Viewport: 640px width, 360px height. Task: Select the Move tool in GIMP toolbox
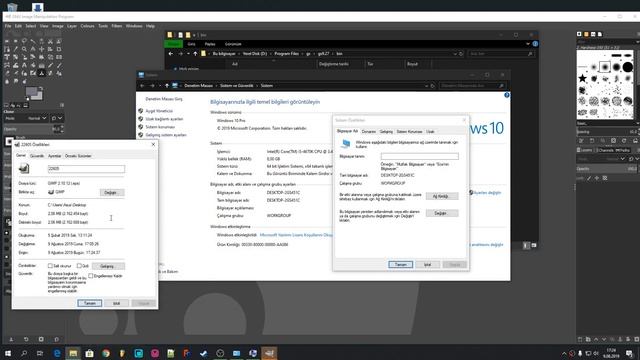[x=42, y=49]
